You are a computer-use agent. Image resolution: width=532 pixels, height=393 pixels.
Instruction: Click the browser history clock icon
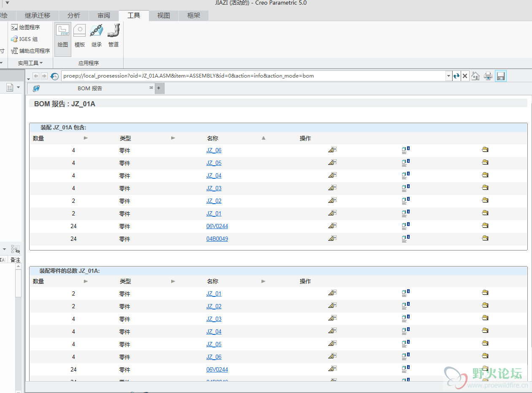(55, 76)
